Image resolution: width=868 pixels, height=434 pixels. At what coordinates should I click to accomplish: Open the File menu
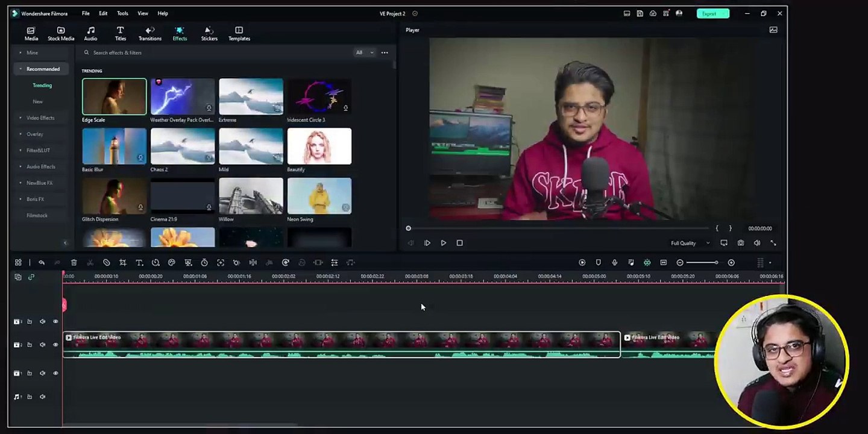(x=86, y=13)
